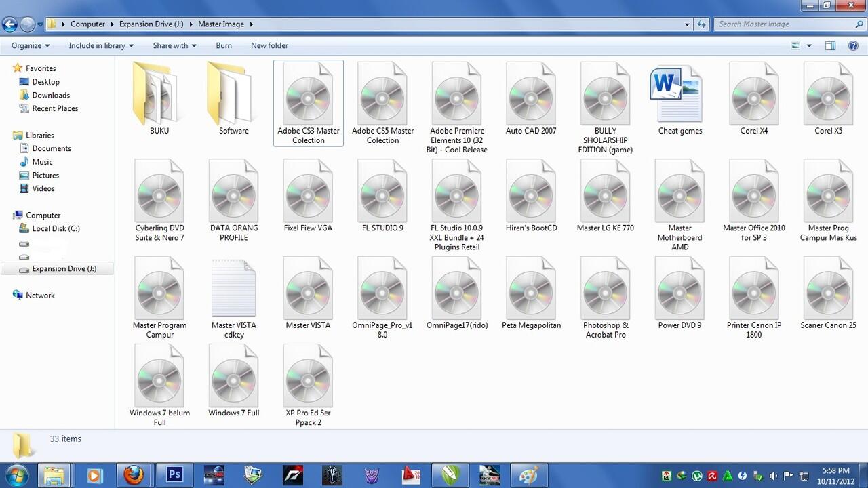Select the Hiren's BootCD image
This screenshot has width=868, height=488.
click(x=531, y=197)
